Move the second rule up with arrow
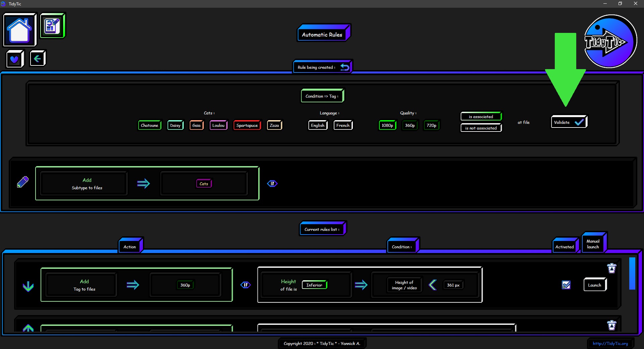 pyautogui.click(x=28, y=328)
